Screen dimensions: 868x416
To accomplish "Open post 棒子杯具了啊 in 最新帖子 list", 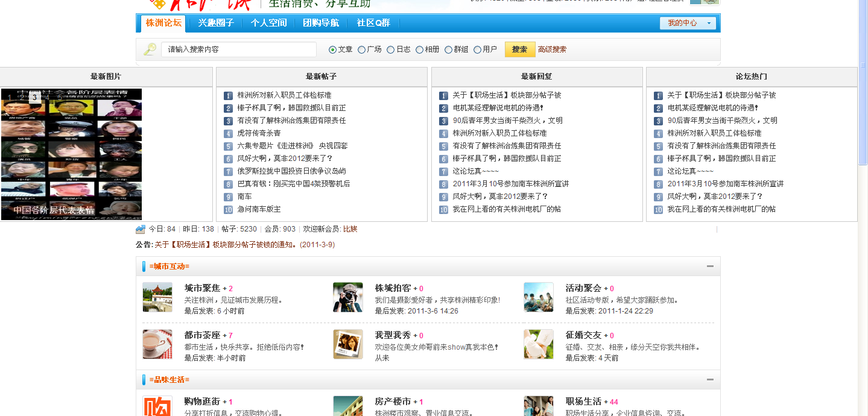I will [291, 108].
